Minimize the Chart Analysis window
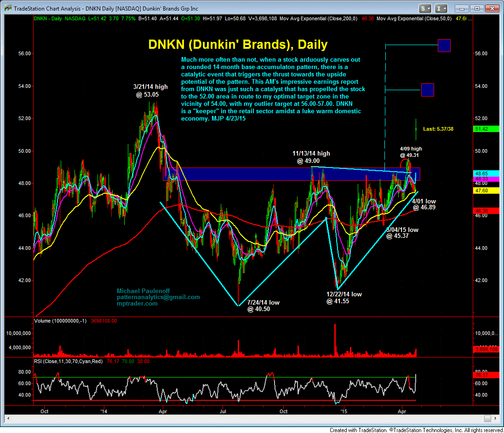This screenshot has height=433, width=504. 462,9
